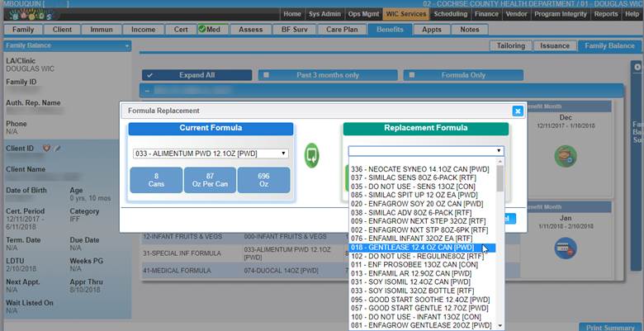
Task: Click the dropdown list scrollbar thumb
Action: pos(500,178)
